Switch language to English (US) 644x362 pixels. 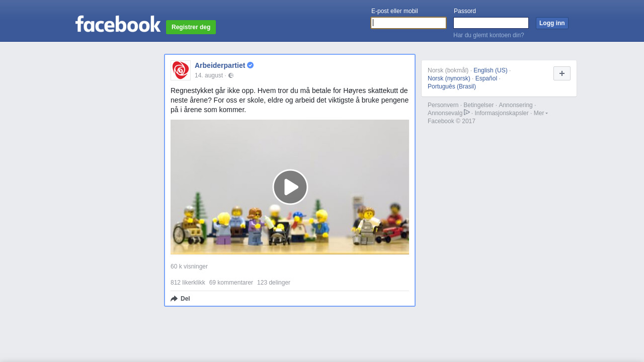tap(491, 70)
